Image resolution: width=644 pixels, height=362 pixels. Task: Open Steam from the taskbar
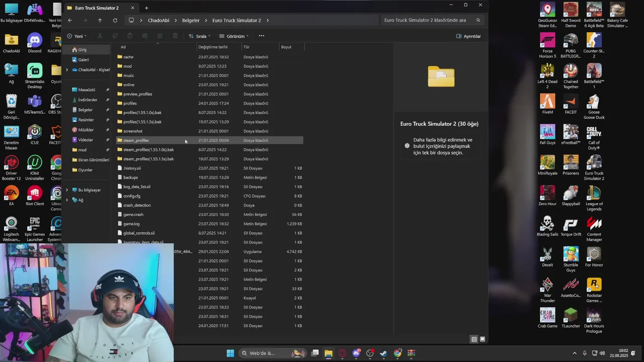(x=383, y=353)
